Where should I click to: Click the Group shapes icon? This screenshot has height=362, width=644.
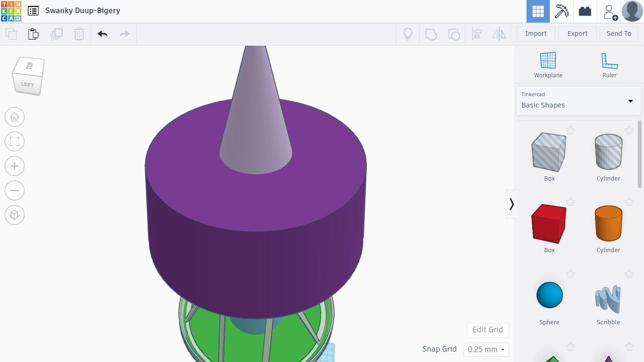click(430, 34)
